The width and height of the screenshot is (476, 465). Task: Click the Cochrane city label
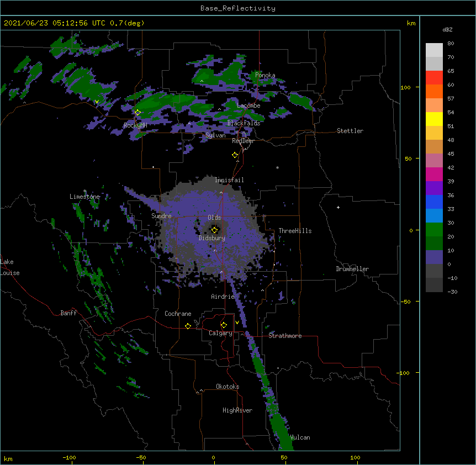(178, 314)
